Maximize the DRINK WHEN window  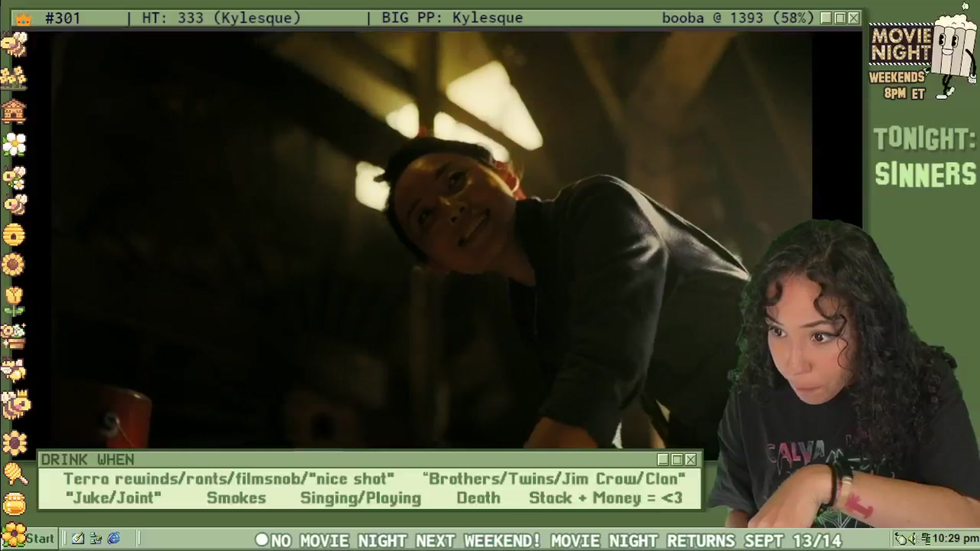pyautogui.click(x=677, y=460)
